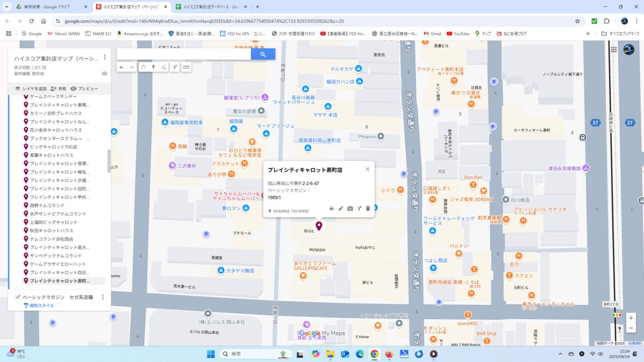
Task: Click the camera add-photo icon in popup
Action: point(350,209)
